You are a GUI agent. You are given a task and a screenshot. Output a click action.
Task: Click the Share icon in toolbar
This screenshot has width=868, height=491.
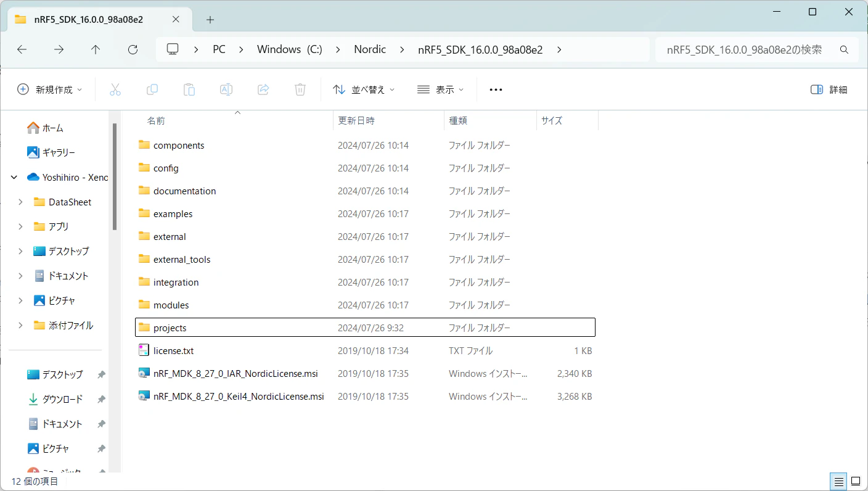coord(263,89)
